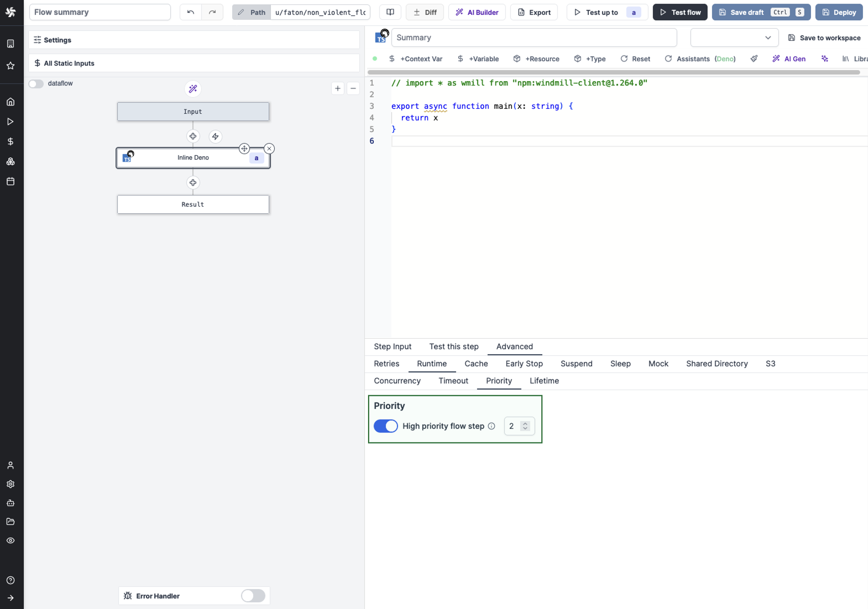This screenshot has width=868, height=609.
Task: Format code using the paintbrush icon
Action: coord(754,59)
